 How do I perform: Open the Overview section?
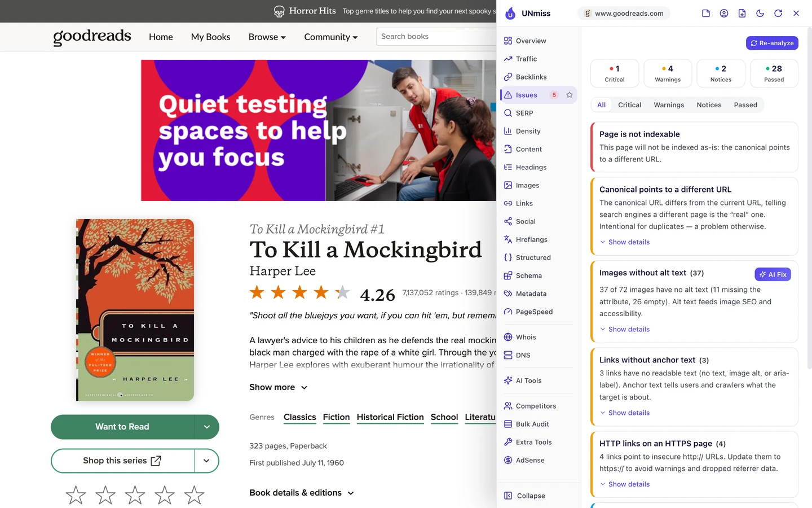click(539, 41)
